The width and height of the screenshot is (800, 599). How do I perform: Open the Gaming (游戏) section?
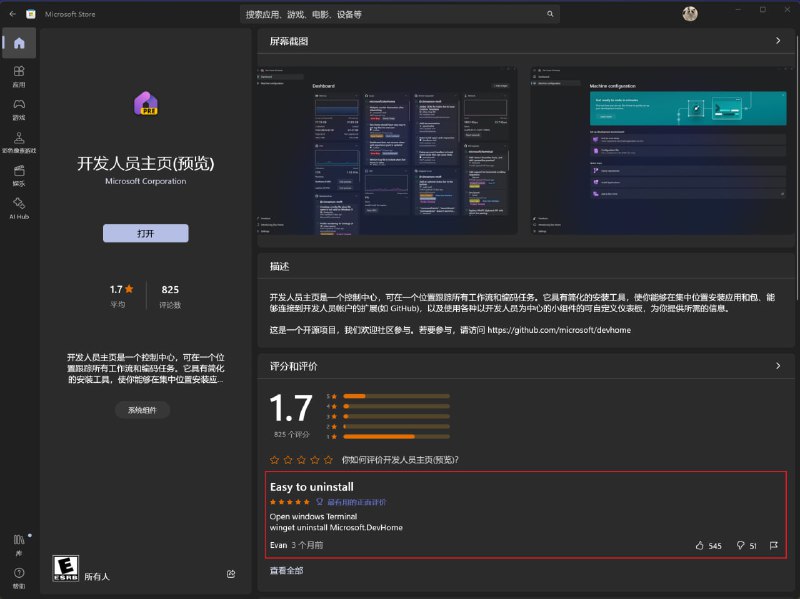click(19, 110)
